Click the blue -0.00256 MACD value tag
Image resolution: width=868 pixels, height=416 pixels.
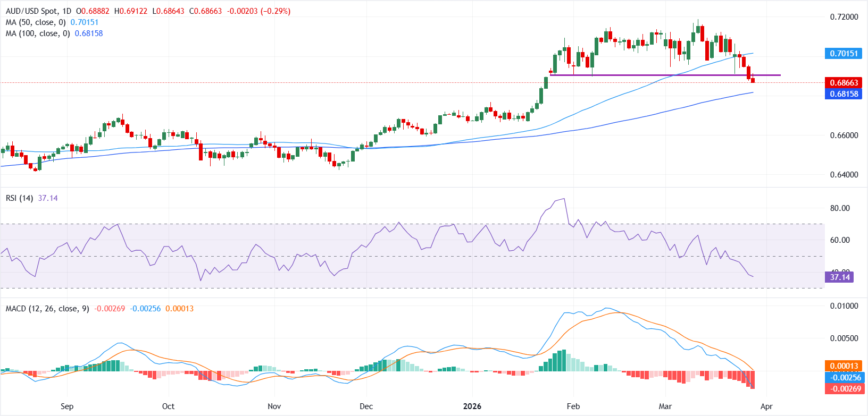pos(844,377)
